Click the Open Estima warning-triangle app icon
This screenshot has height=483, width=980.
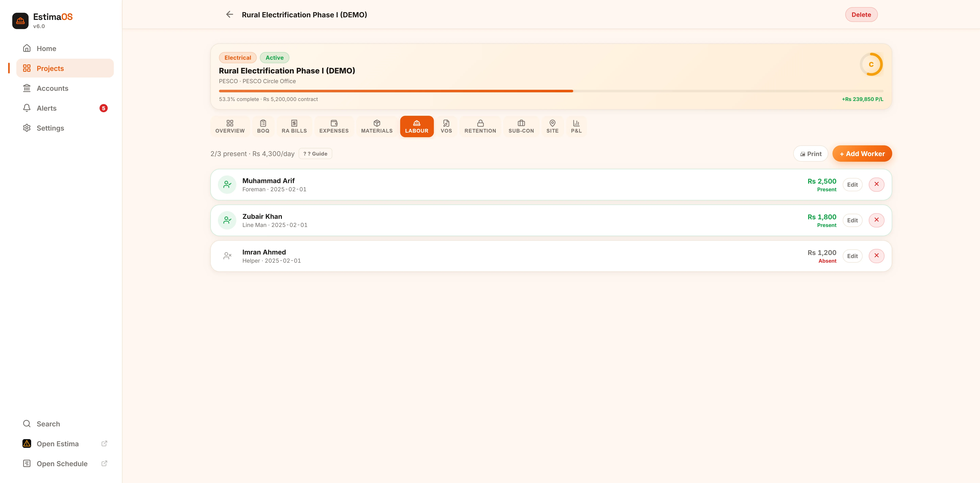pyautogui.click(x=27, y=444)
